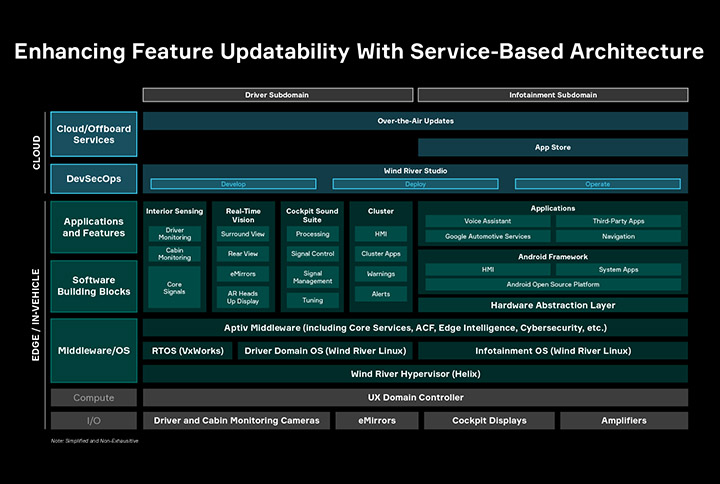Select the Cloud/Offboard Services block

(94, 134)
